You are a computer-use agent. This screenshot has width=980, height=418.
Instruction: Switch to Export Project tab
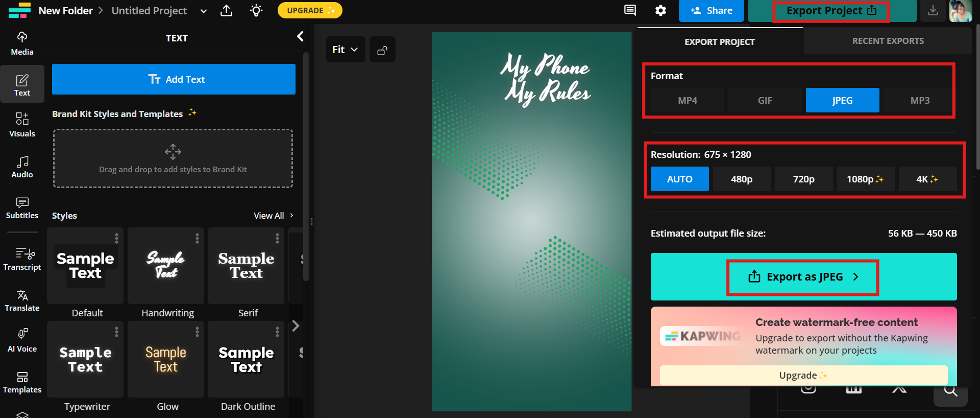point(720,41)
